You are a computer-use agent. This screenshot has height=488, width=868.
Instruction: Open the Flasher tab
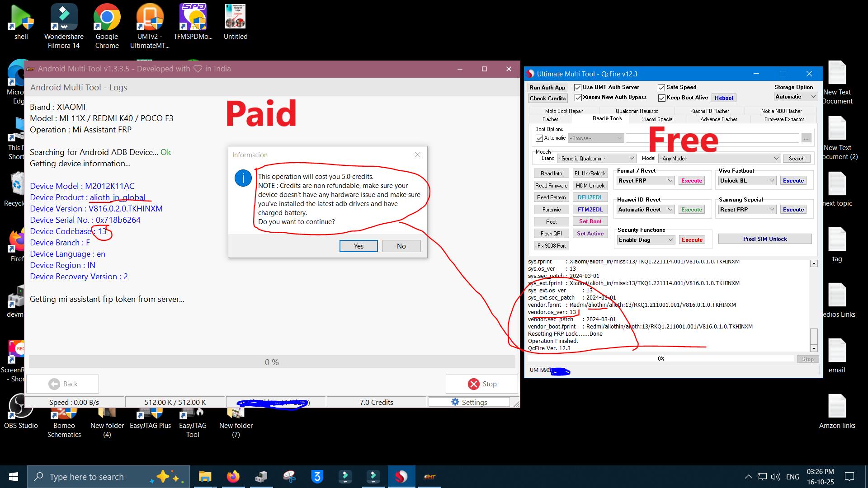tap(550, 119)
